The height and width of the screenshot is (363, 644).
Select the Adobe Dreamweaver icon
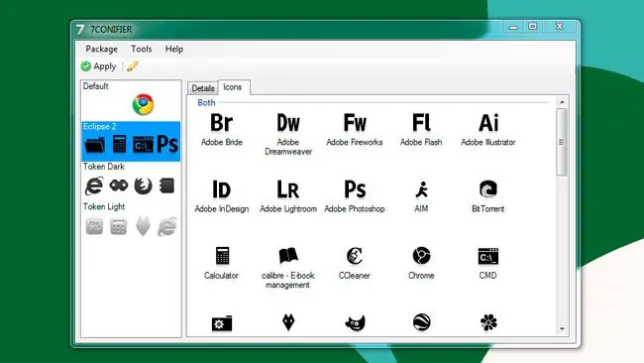(x=288, y=123)
